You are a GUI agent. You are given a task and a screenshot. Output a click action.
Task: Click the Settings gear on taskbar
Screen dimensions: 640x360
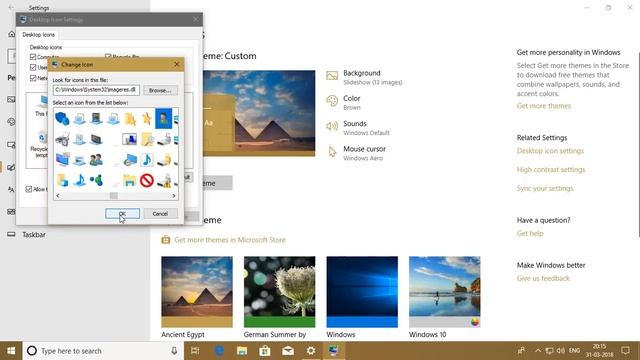coord(311,351)
